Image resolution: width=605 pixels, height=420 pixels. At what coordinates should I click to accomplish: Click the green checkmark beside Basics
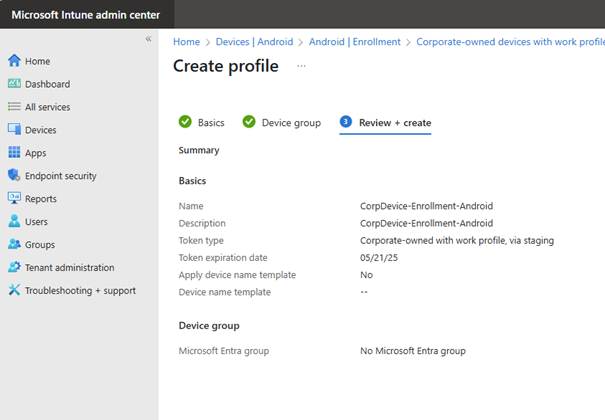pos(185,121)
